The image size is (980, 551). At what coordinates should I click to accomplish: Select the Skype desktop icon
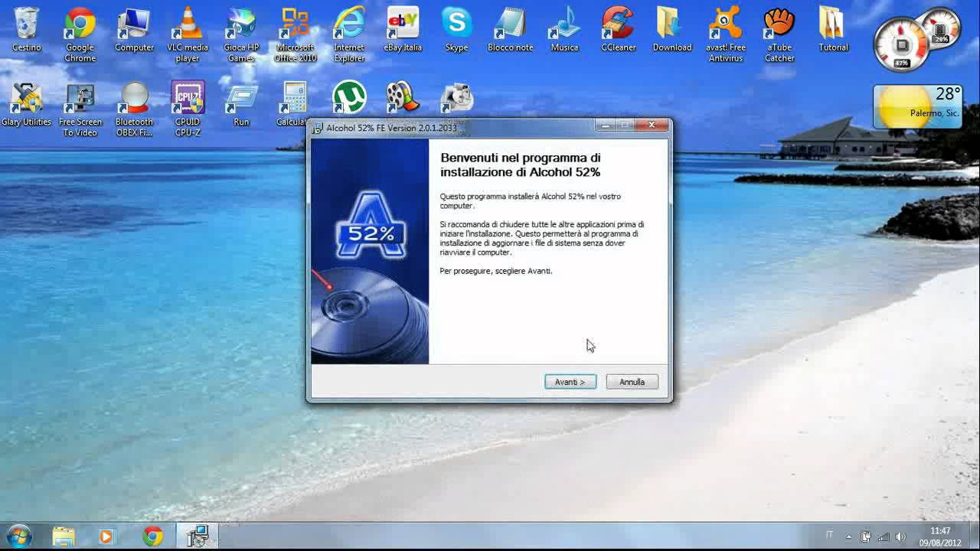[x=456, y=30]
